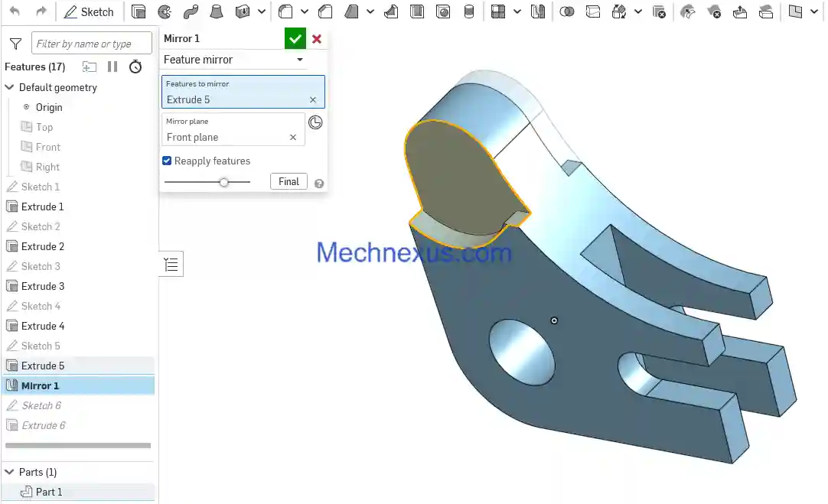Screen dimensions: 828x504
Task: Click the Mirror tool in toolbar
Action: pyautogui.click(x=538, y=11)
